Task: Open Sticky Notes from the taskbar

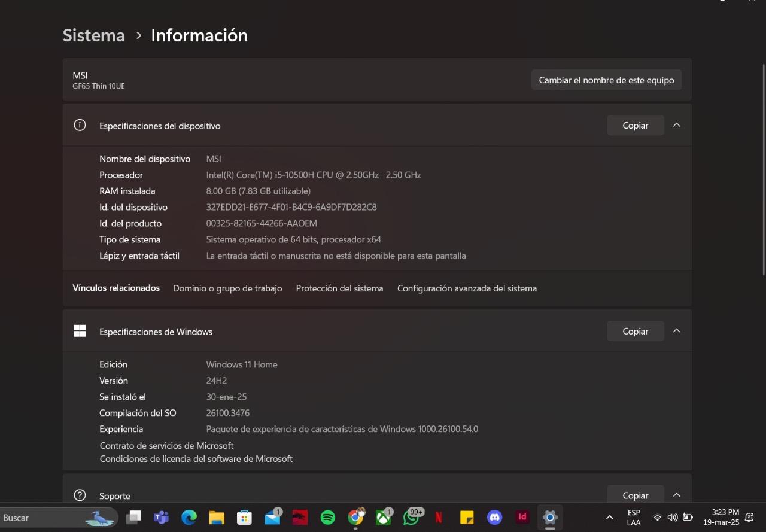Action: (467, 518)
